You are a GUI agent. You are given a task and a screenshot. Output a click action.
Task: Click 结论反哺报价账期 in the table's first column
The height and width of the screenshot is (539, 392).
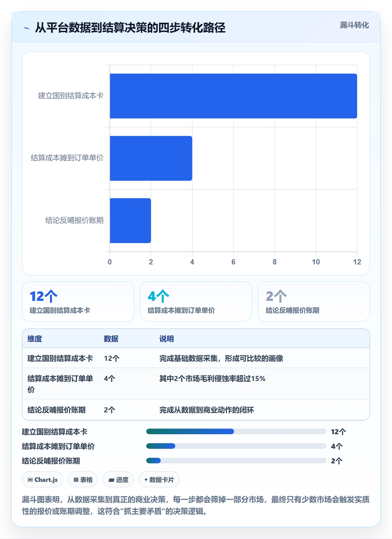pyautogui.click(x=57, y=410)
